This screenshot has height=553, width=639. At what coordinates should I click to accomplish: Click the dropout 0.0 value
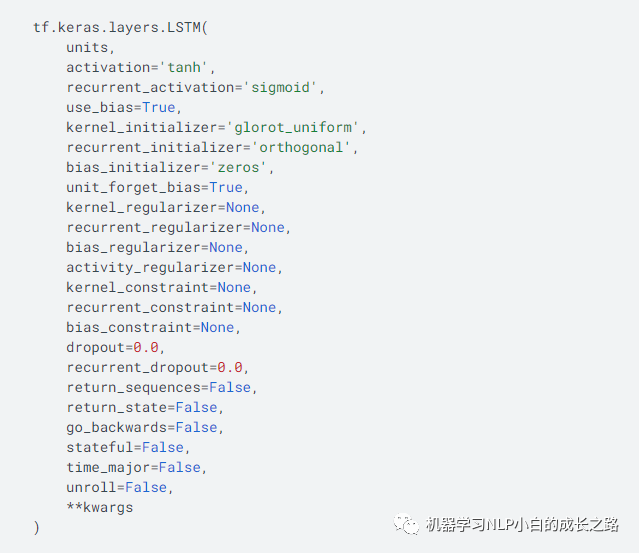[x=145, y=347]
